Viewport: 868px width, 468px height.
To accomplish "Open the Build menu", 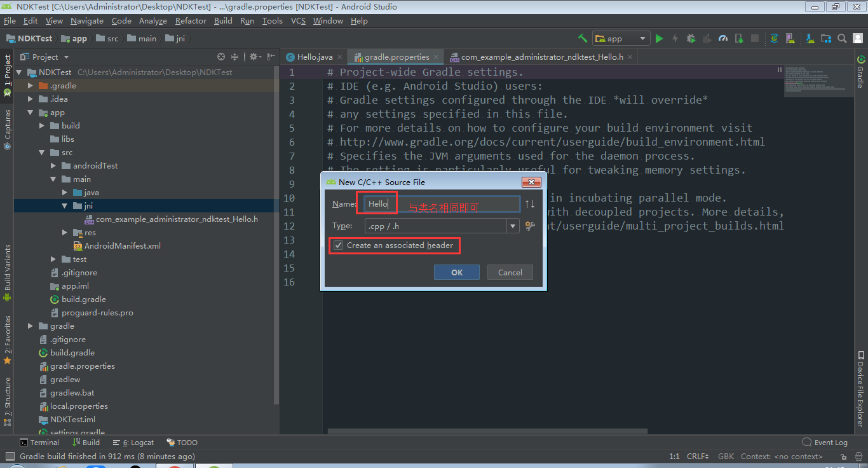I will (x=223, y=20).
